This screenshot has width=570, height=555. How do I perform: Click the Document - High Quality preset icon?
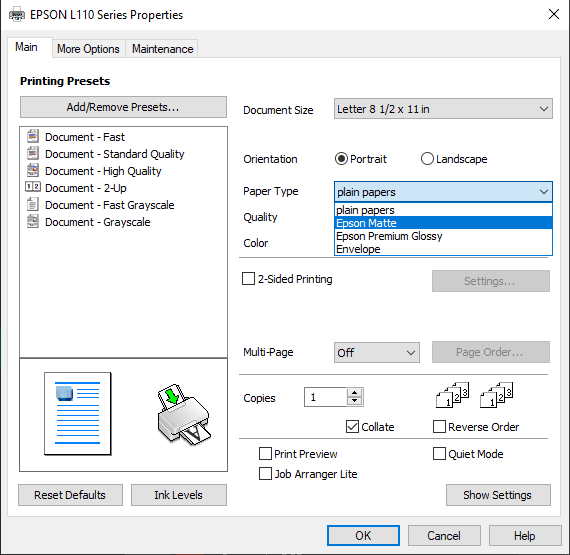pos(33,170)
